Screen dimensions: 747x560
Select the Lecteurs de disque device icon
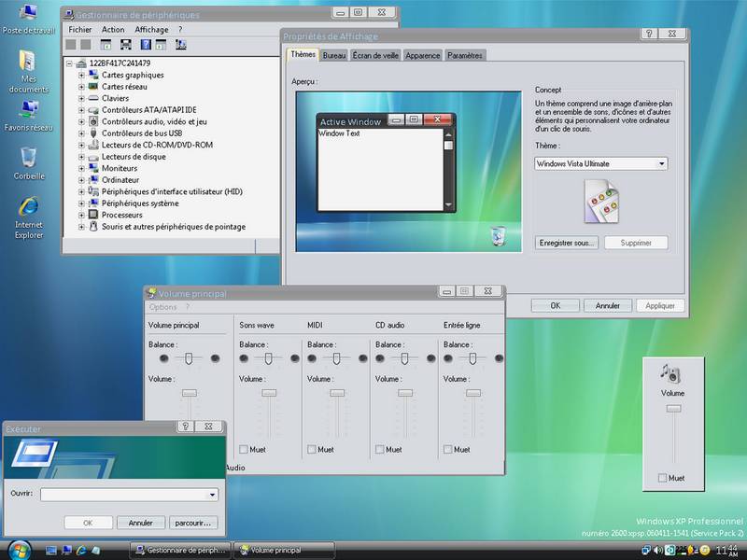pos(93,157)
